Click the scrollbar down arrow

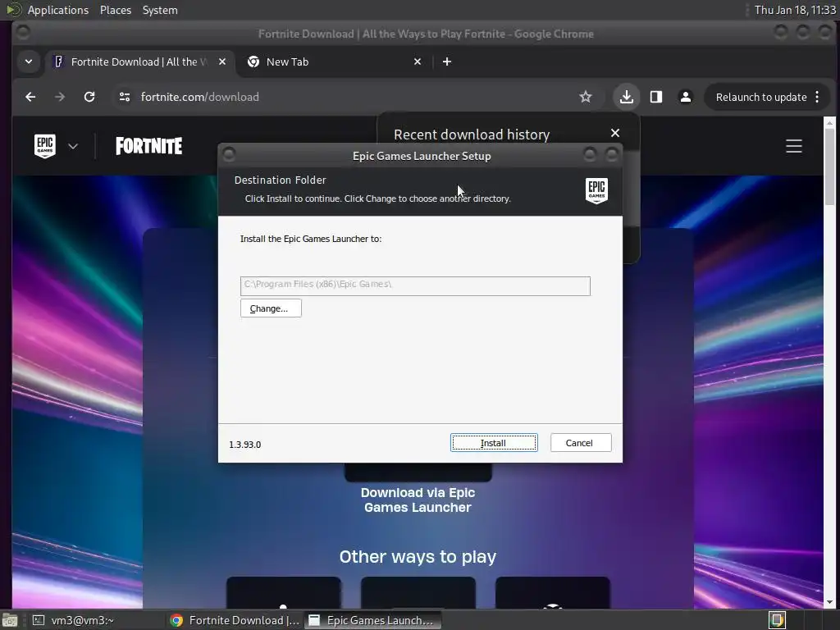[829, 603]
